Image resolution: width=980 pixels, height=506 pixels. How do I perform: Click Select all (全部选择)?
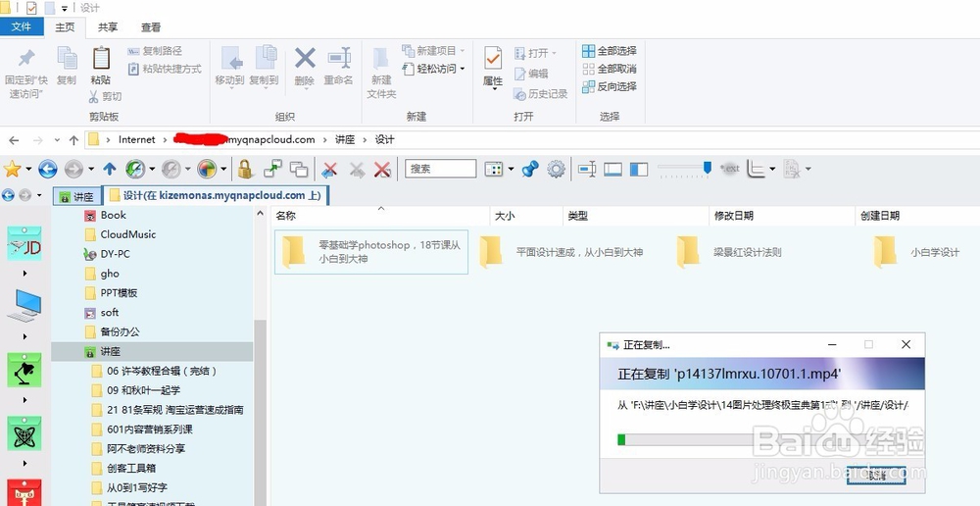pyautogui.click(x=610, y=51)
